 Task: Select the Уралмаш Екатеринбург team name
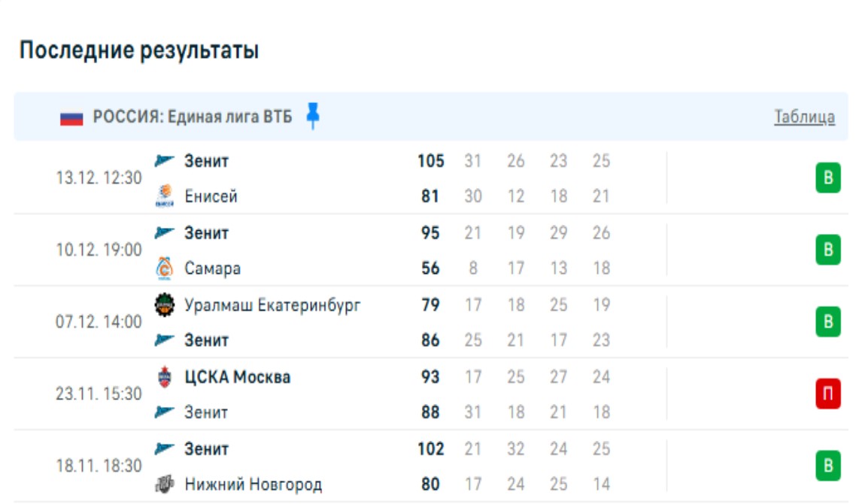pyautogui.click(x=273, y=305)
